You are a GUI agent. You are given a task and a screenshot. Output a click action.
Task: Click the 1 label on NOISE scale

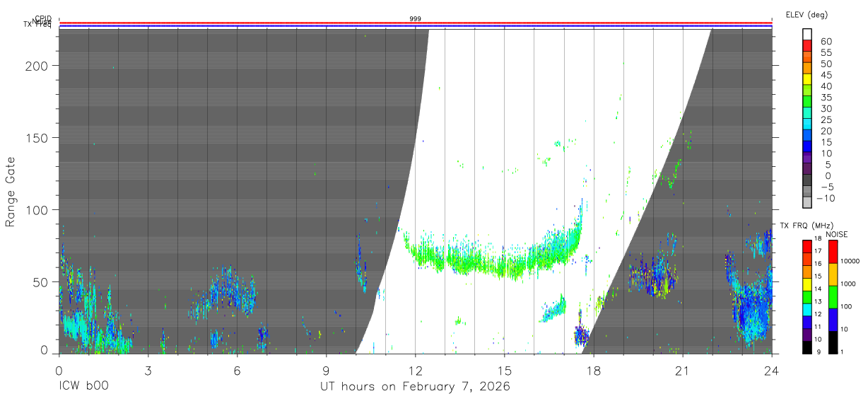(x=842, y=352)
